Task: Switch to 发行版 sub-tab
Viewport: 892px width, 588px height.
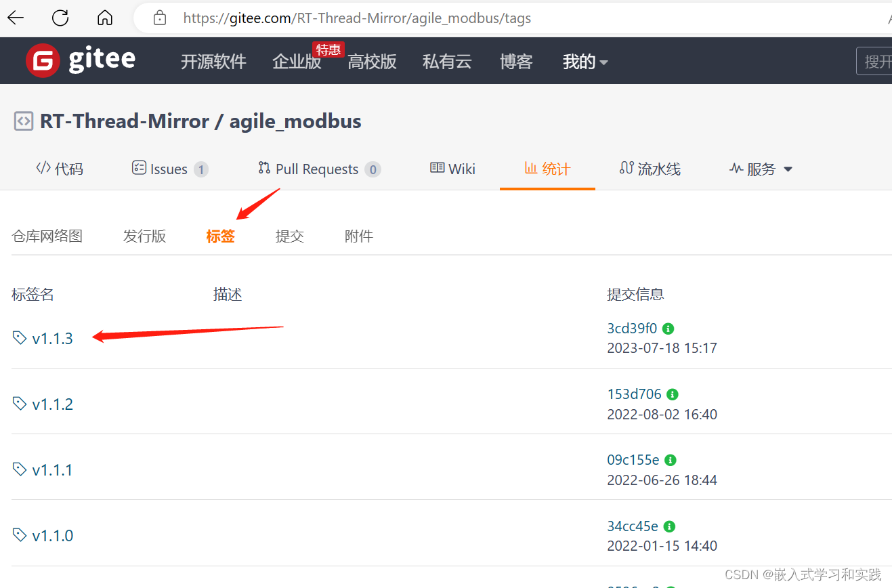Action: click(x=144, y=236)
